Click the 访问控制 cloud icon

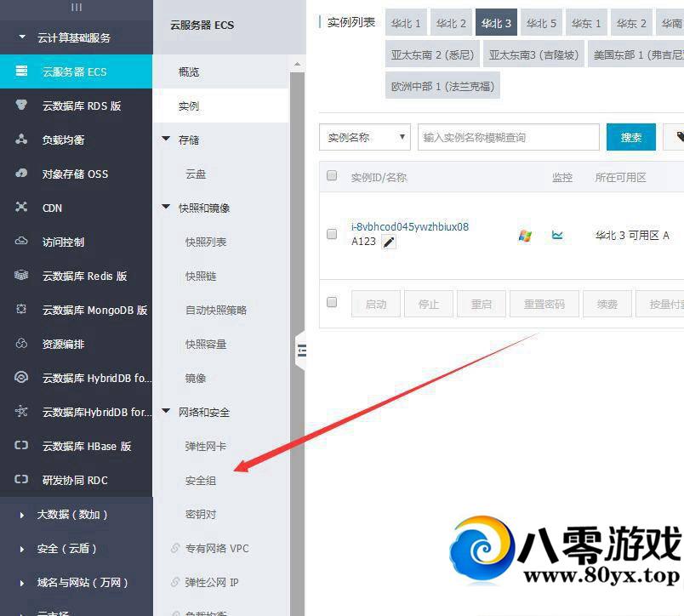pyautogui.click(x=21, y=241)
